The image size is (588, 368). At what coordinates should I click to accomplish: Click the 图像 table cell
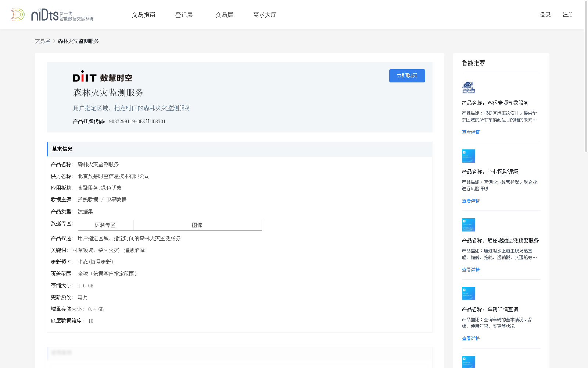pos(197,225)
